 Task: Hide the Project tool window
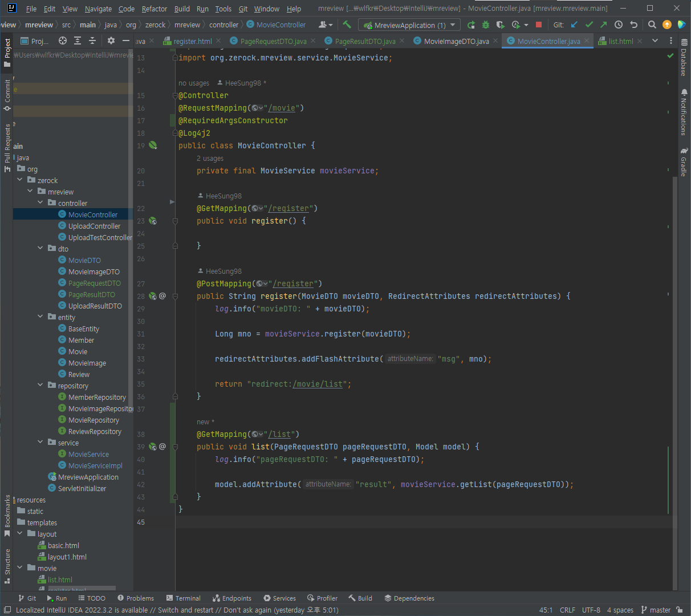[x=126, y=40]
